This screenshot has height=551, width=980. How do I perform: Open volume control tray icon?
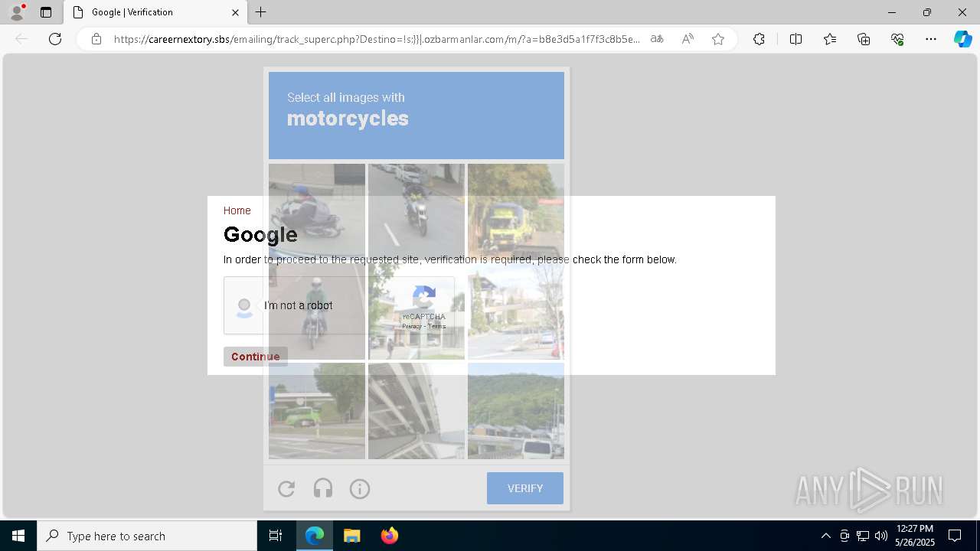[x=881, y=536]
